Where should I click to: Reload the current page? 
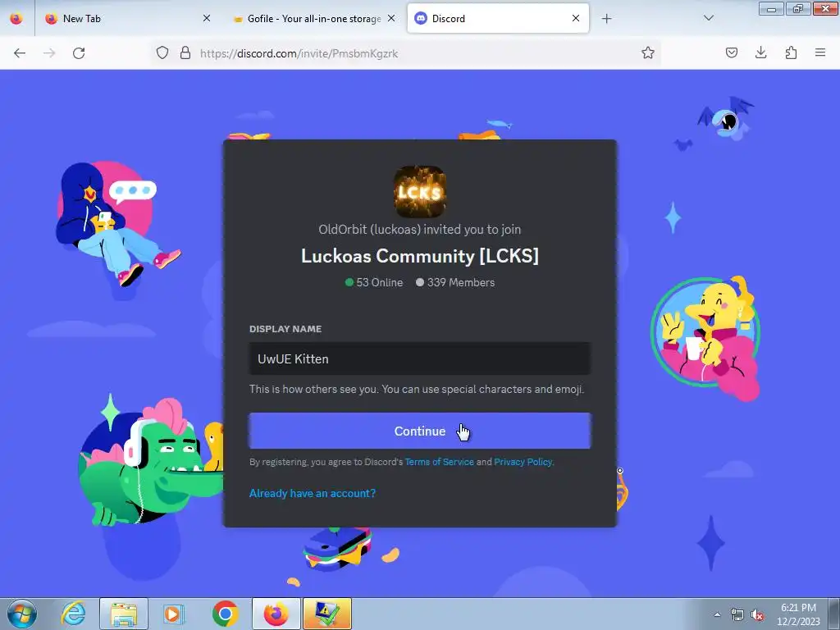[x=79, y=52]
